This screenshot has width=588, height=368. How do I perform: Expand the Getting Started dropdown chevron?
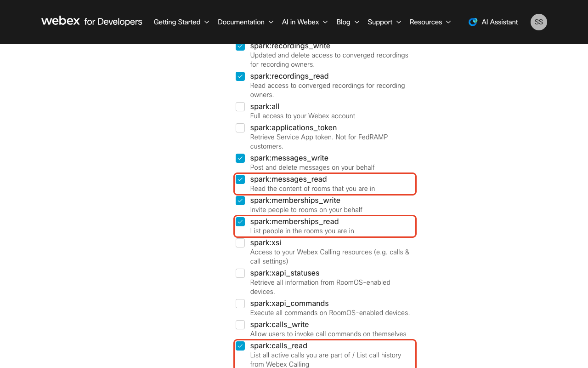(x=207, y=22)
